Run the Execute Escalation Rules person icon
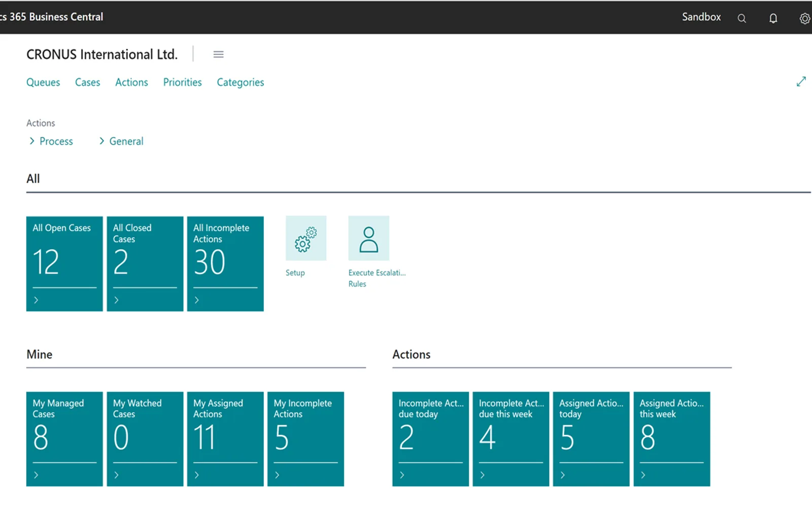 tap(368, 238)
